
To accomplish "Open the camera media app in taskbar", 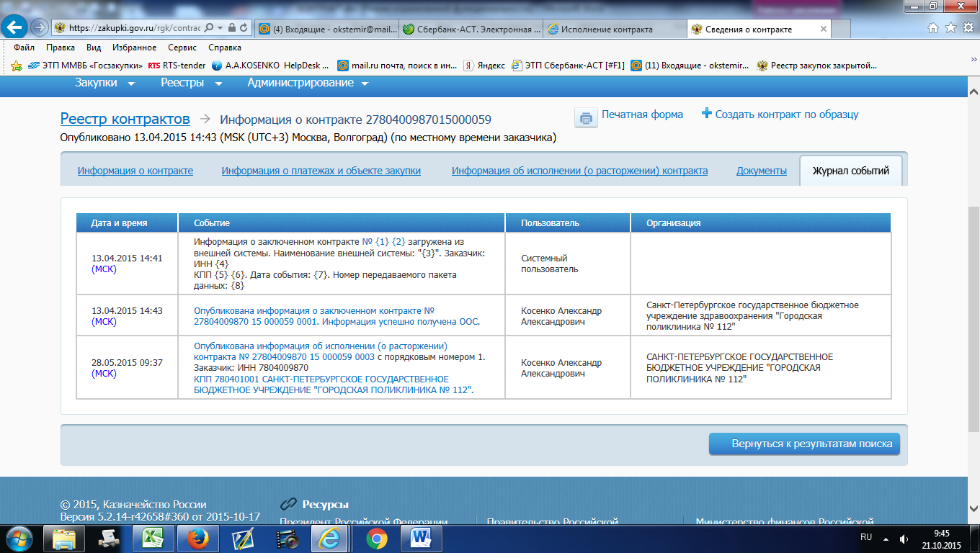I will coord(287,539).
